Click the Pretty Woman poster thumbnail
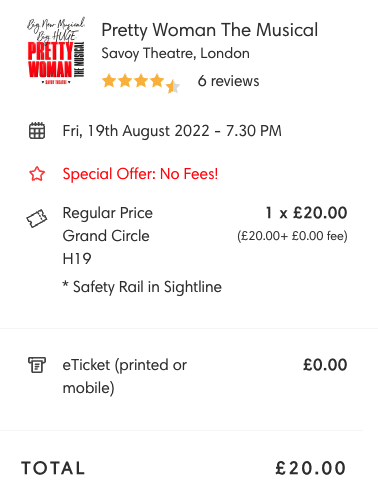 [56, 51]
